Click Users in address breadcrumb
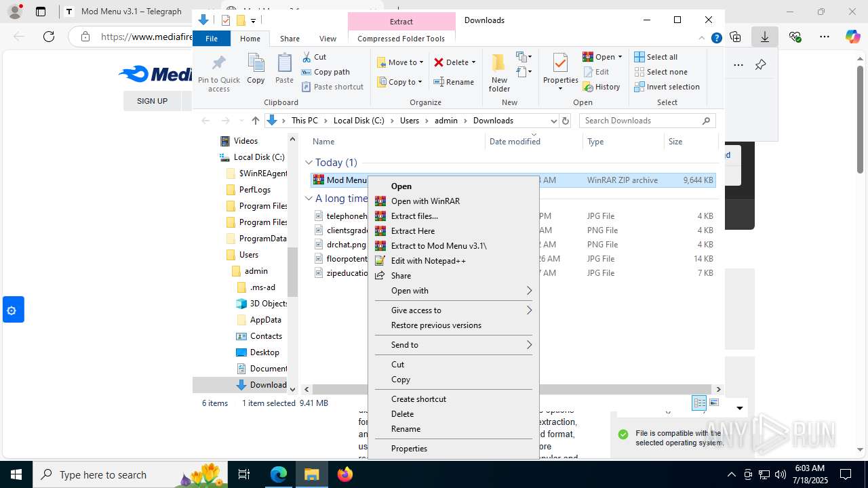Viewport: 868px width, 488px height. (x=410, y=121)
